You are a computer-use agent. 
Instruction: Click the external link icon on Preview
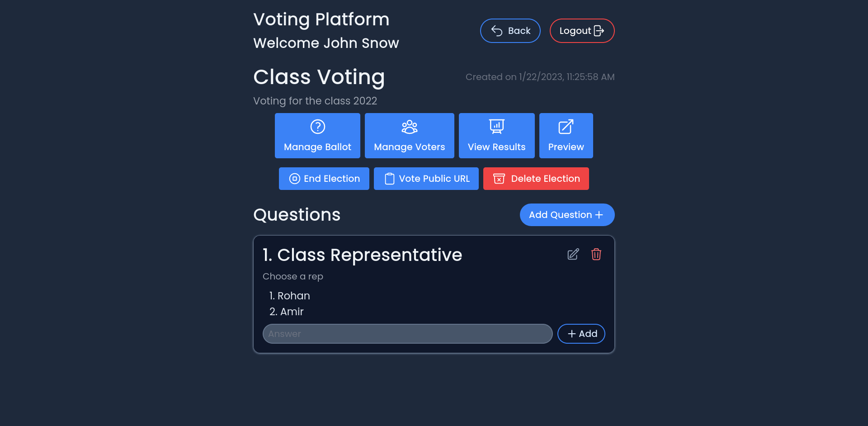tap(566, 127)
